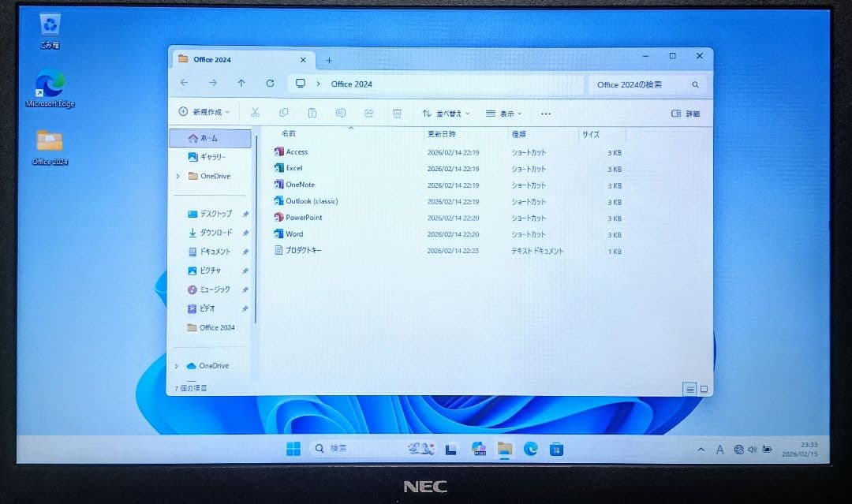This screenshot has height=504, width=852.
Task: Switch to large thumbnails view icon in status bar
Action: 704,389
